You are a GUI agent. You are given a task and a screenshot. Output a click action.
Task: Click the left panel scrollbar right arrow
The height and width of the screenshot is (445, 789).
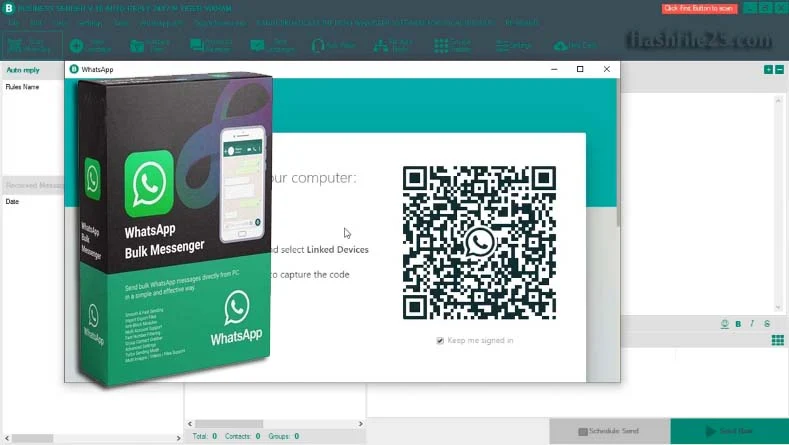[x=179, y=438]
